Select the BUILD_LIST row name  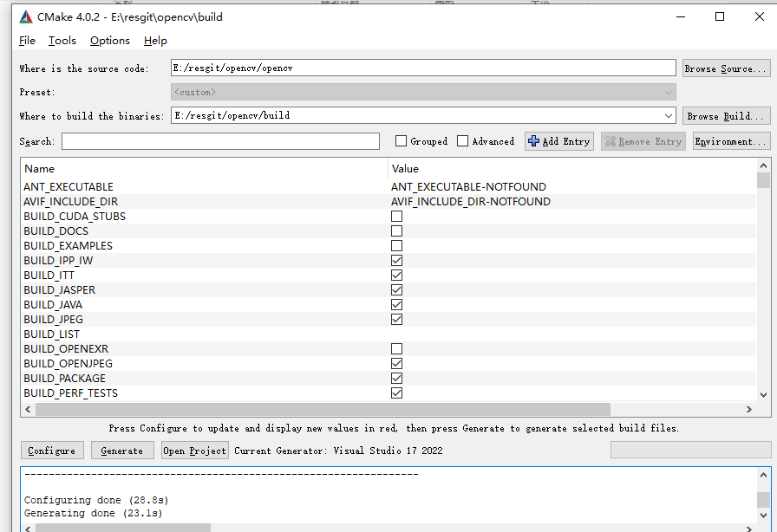click(51, 334)
